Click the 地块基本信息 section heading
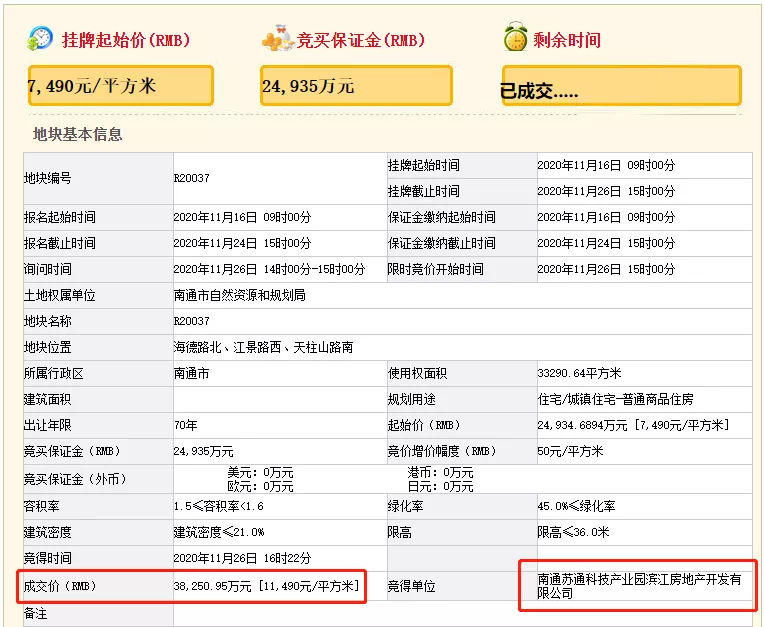Viewport: 764px width, 627px height. (x=77, y=134)
